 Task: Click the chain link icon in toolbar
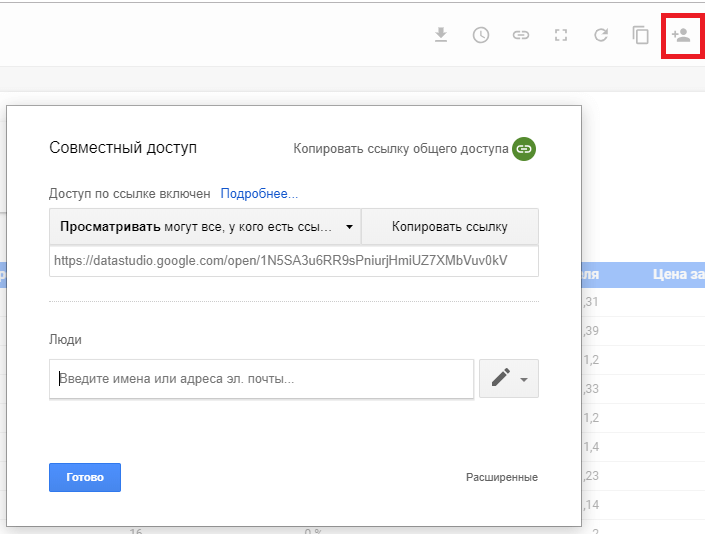click(521, 35)
